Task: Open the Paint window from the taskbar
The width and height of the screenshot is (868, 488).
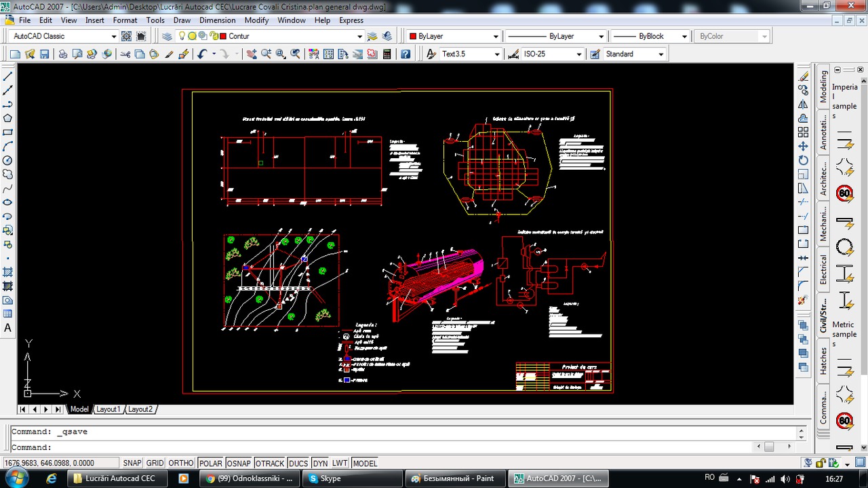Action: pyautogui.click(x=454, y=478)
